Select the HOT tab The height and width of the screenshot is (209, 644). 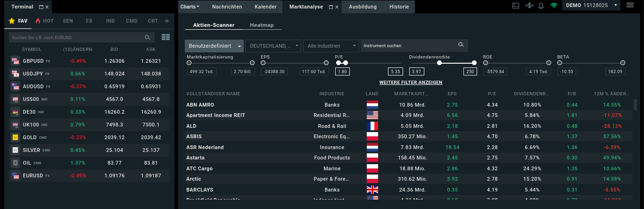pos(44,21)
